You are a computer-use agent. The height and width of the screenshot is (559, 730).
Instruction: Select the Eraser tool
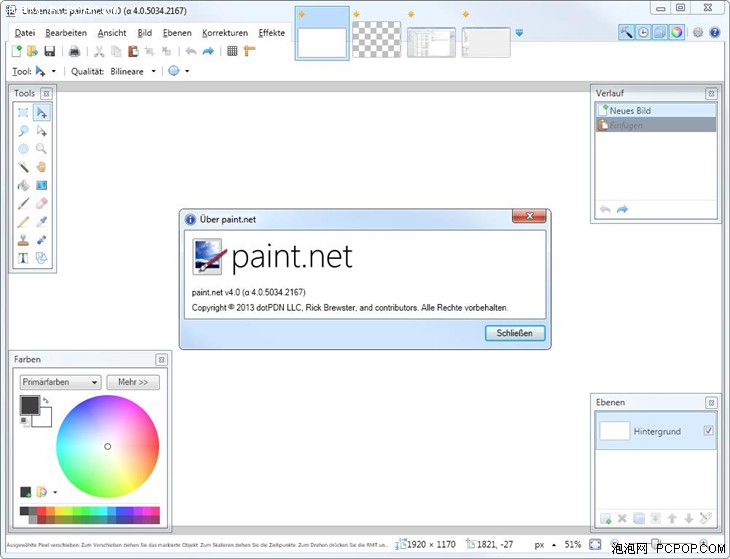(x=41, y=203)
